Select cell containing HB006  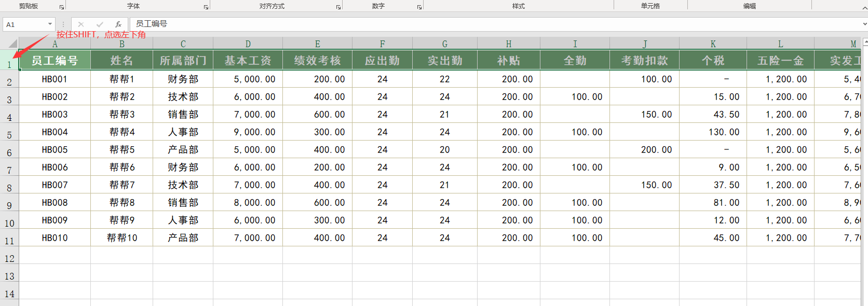pos(55,168)
